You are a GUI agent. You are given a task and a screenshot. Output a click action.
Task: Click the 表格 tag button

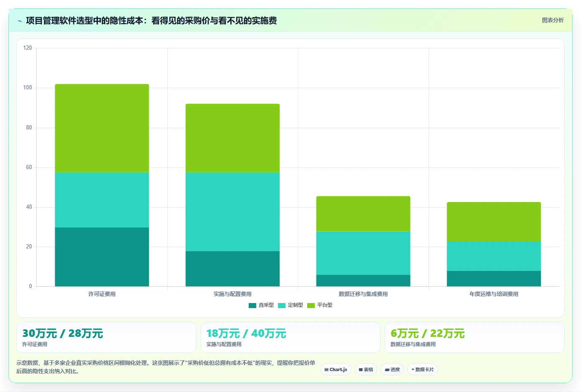tap(366, 369)
